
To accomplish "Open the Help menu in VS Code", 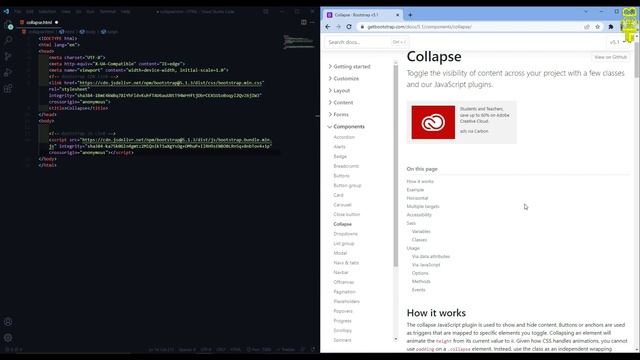I will point(126,11).
